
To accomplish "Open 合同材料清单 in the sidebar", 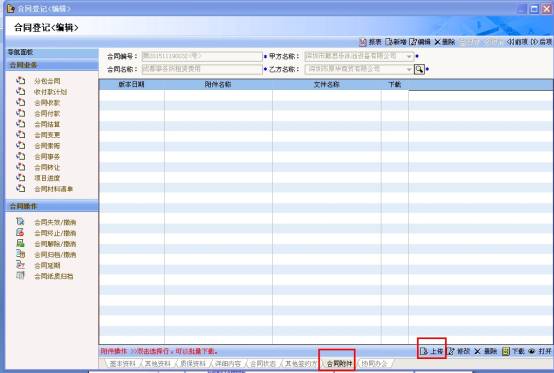I will pos(53,189).
